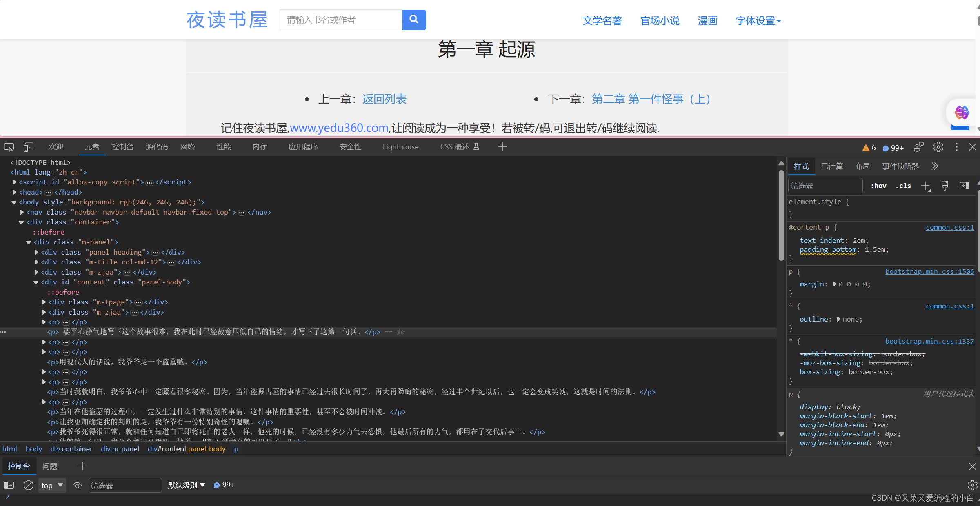Open DevTools settings gear icon
This screenshot has height=506, width=980.
(x=938, y=147)
